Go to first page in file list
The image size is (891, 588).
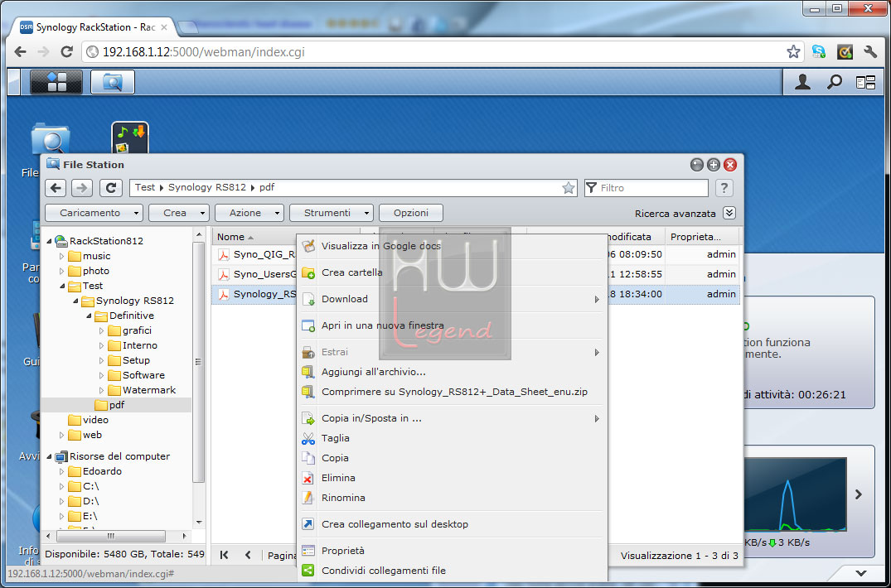click(225, 555)
